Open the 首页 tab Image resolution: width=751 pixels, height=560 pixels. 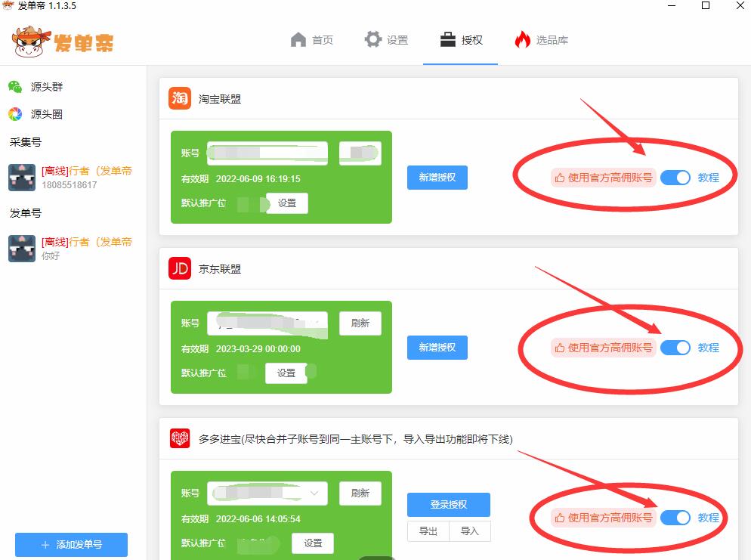[312, 40]
